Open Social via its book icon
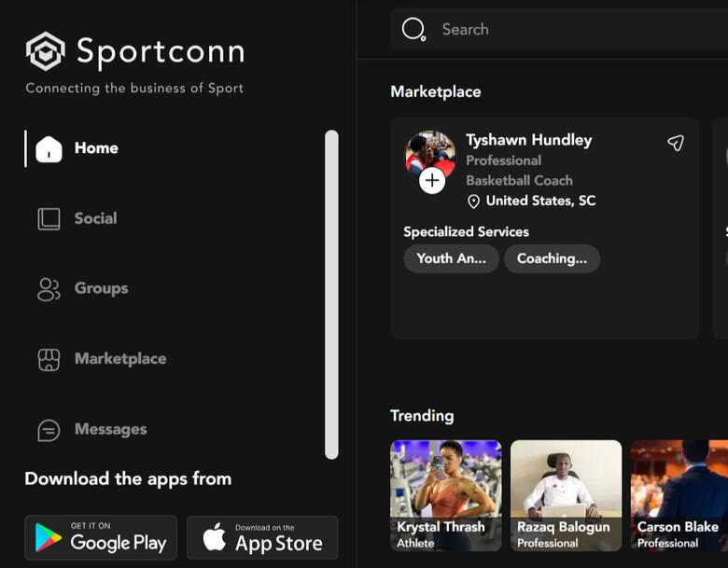This screenshot has width=728, height=568. point(49,218)
